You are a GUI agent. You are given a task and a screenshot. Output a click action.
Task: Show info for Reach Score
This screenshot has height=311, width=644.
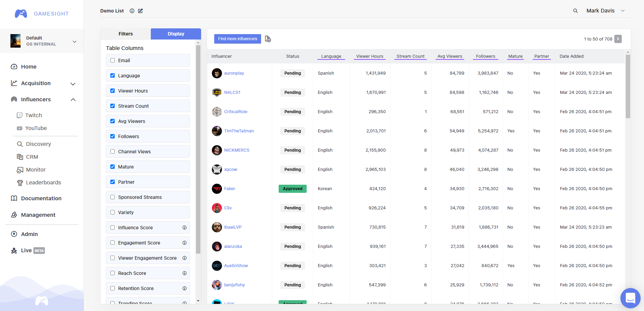pos(185,273)
